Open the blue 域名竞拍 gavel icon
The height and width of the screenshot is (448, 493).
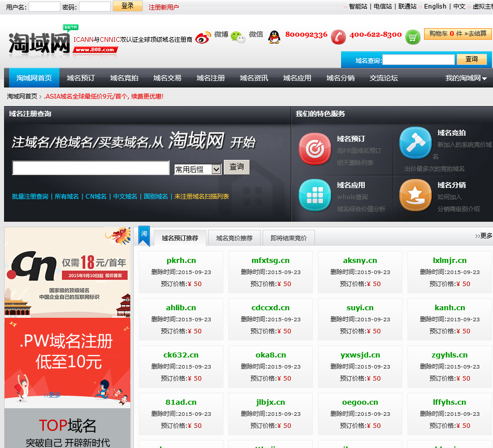tap(416, 143)
